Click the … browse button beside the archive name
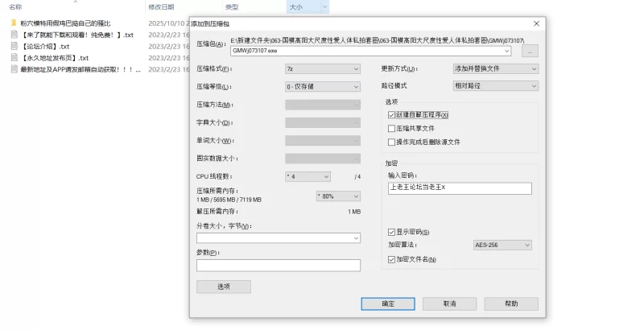The width and height of the screenshot is (644, 330). coord(530,52)
